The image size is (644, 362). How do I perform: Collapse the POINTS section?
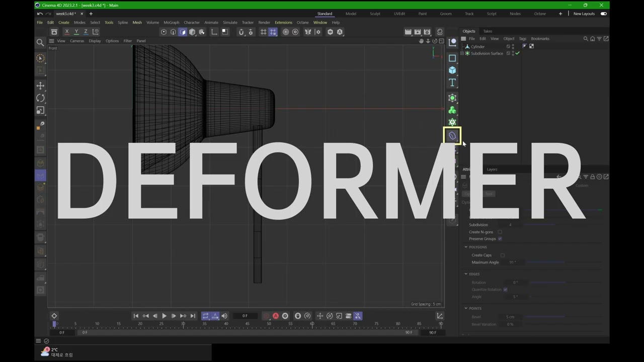tap(466, 308)
